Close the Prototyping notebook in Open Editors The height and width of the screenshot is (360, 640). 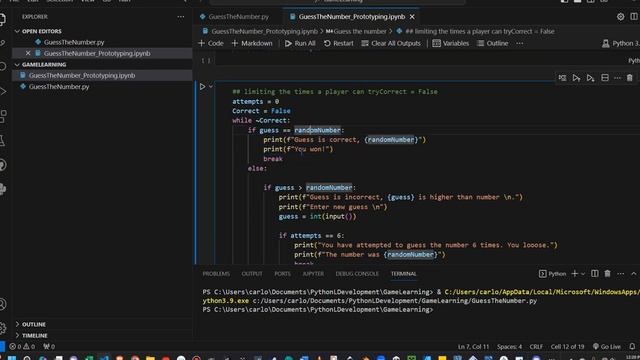[x=28, y=53]
